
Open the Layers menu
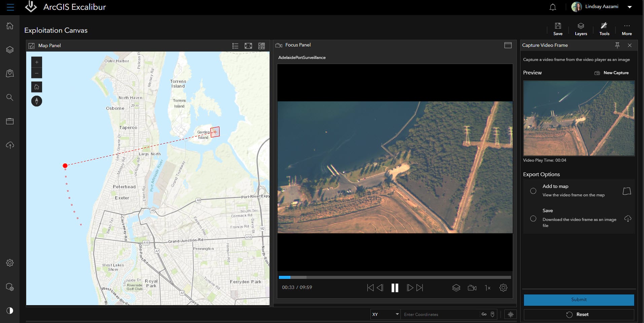[x=581, y=29]
